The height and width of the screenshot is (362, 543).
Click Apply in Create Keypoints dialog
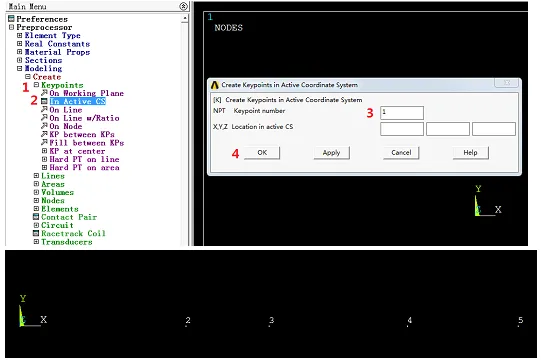(x=331, y=153)
